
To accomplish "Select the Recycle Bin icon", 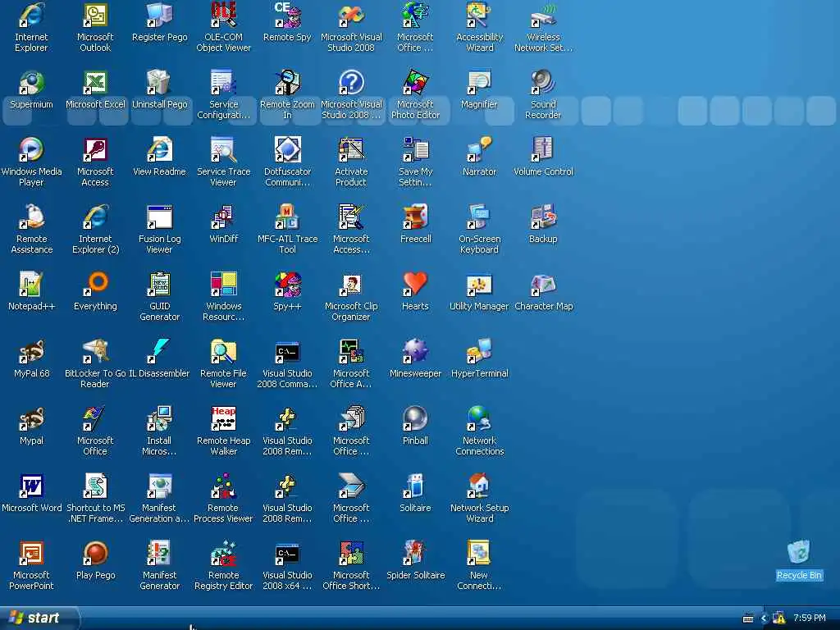I will (x=799, y=554).
